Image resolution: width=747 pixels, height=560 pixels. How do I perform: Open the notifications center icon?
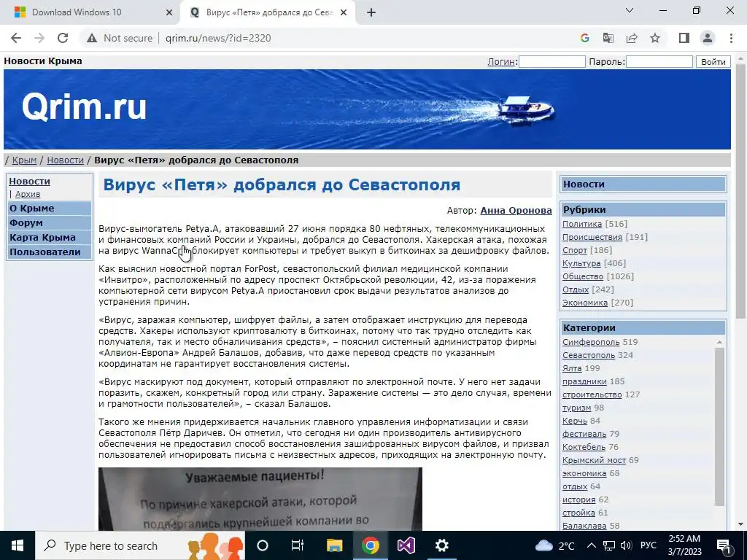coord(724,545)
